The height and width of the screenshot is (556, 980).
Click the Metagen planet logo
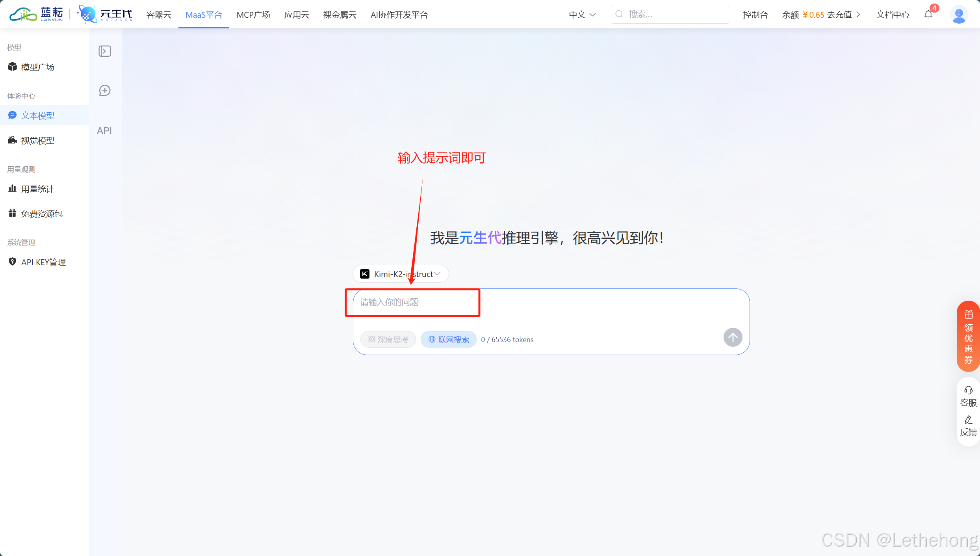[x=105, y=15]
